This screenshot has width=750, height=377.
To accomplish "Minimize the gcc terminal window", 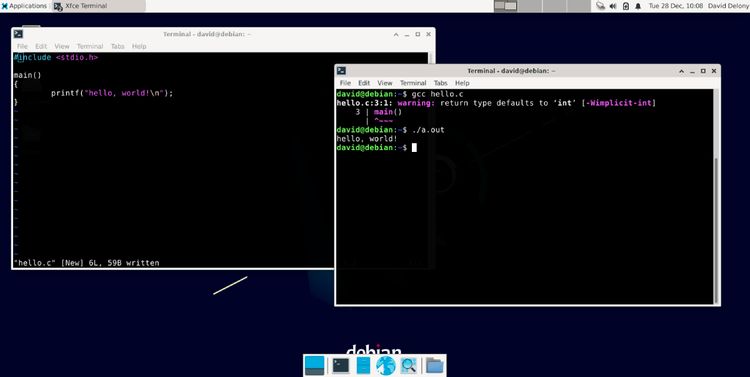I will pyautogui.click(x=692, y=71).
